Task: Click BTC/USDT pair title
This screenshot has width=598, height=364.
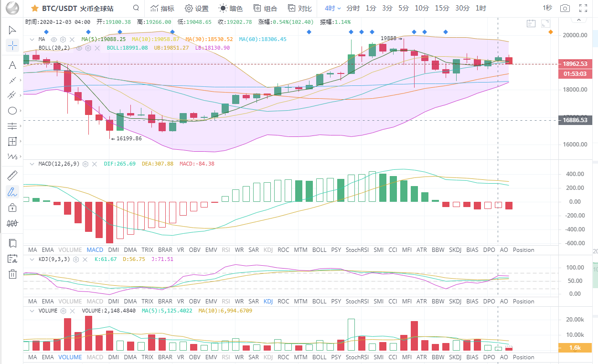Action: 61,8
